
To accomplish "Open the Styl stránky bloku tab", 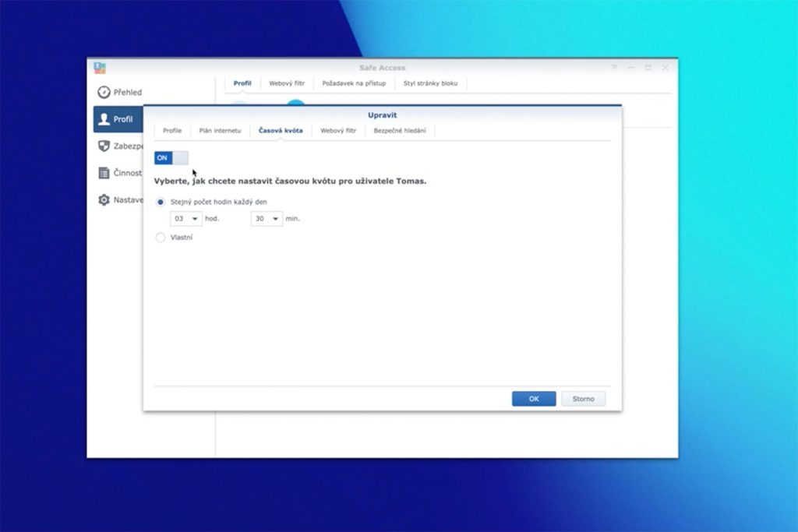I will (430, 83).
